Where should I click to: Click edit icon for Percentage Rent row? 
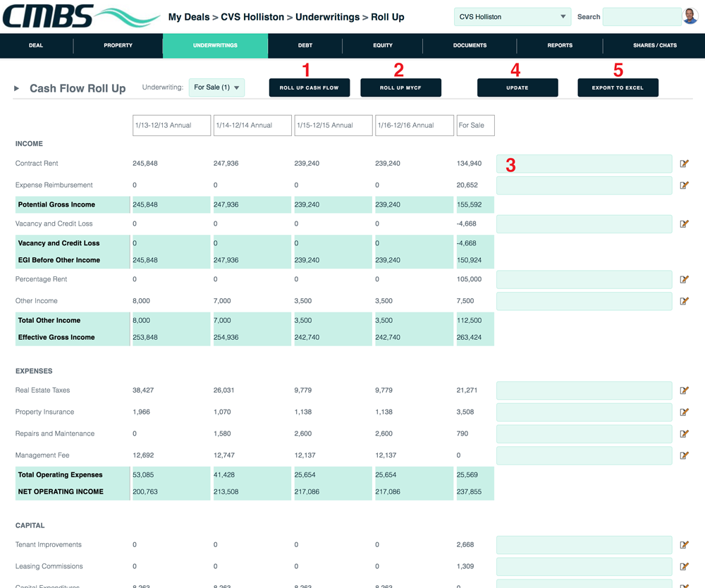point(685,280)
